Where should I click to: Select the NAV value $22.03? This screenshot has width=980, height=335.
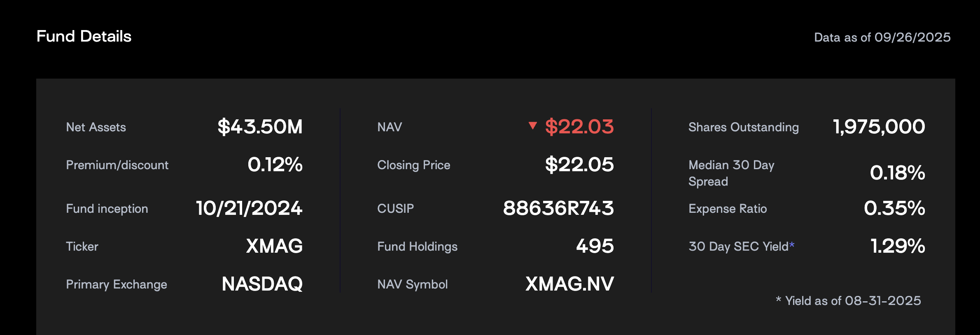pos(579,127)
